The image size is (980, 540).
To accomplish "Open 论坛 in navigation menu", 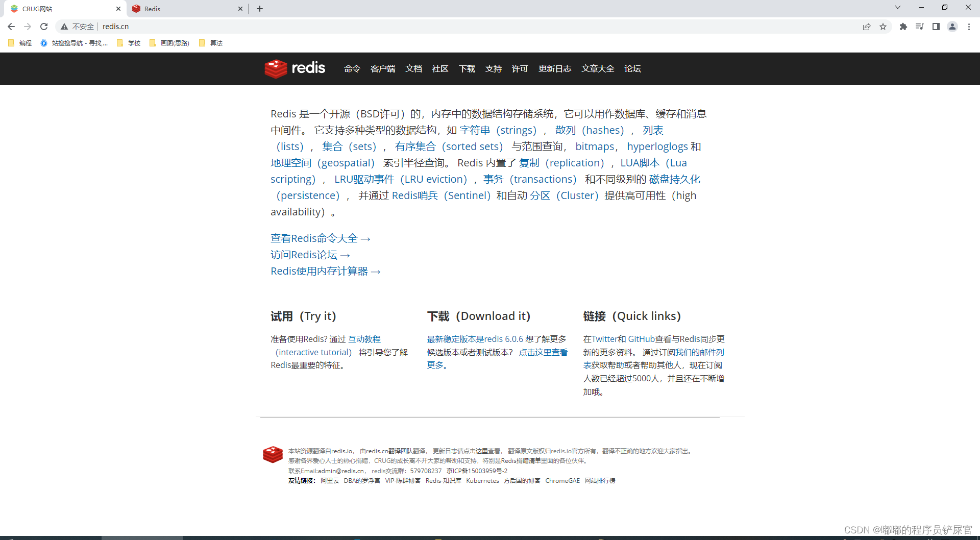I will [x=632, y=69].
